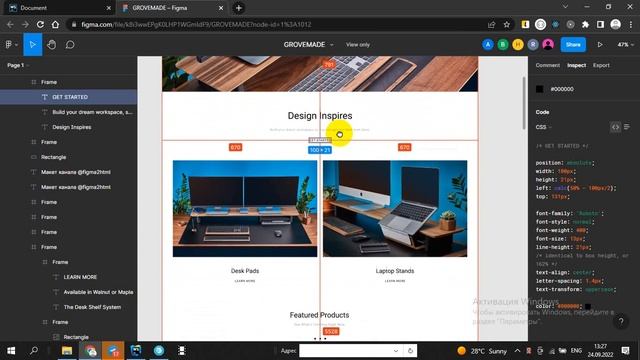
Task: Click small black swatch beside color code value
Action: pyautogui.click(x=588, y=306)
